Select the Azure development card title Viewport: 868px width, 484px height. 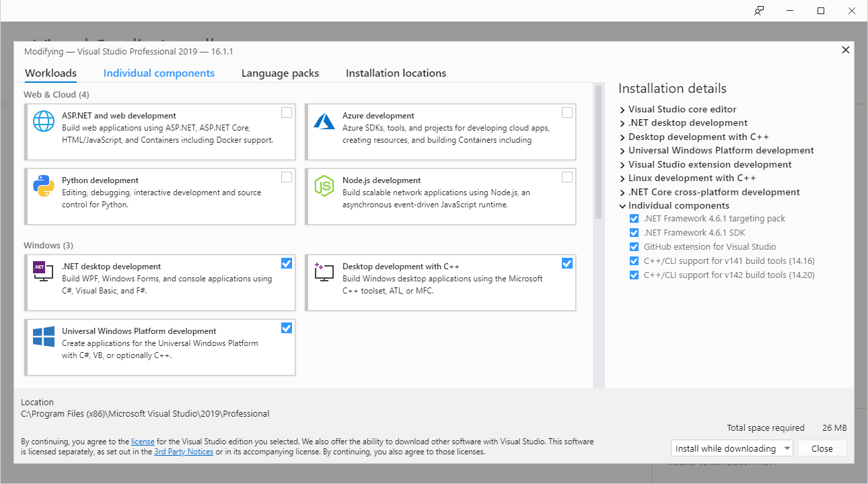378,116
